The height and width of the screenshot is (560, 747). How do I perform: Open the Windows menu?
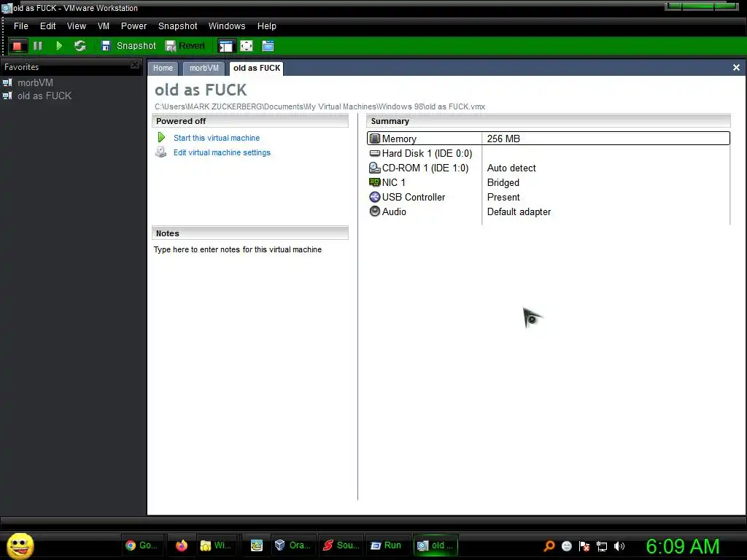[227, 26]
